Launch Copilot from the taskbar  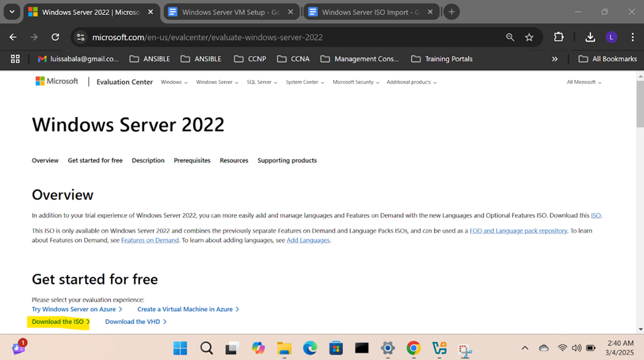[258, 348]
